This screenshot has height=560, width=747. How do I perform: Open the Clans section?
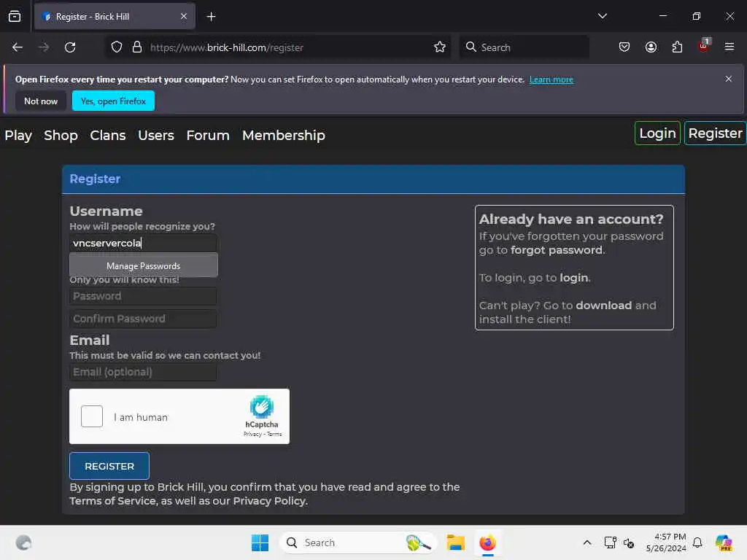[108, 135]
